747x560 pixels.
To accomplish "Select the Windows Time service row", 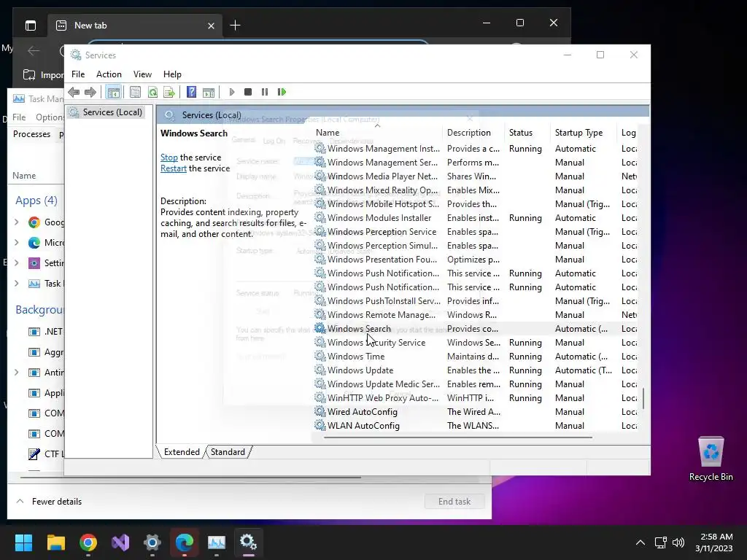I will coord(475,356).
